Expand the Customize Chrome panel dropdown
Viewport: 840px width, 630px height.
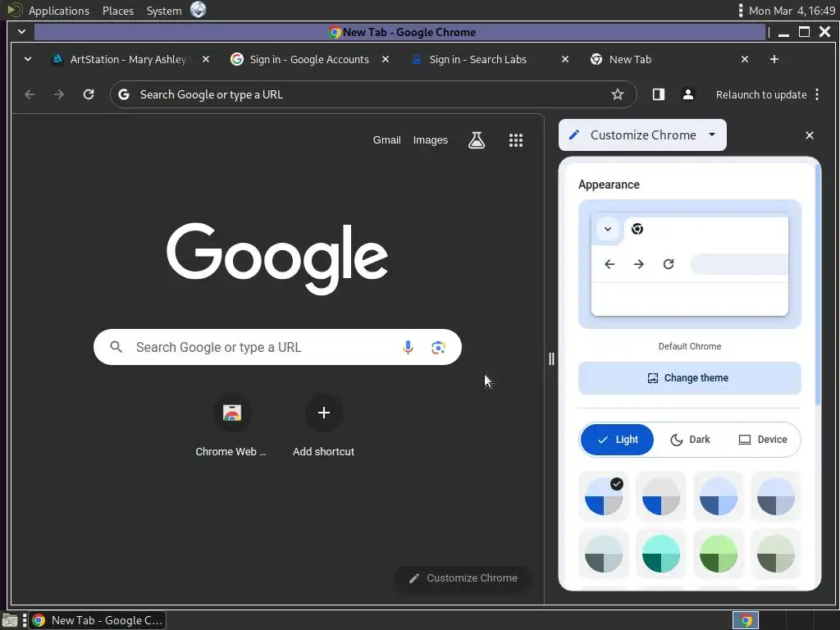(x=712, y=135)
